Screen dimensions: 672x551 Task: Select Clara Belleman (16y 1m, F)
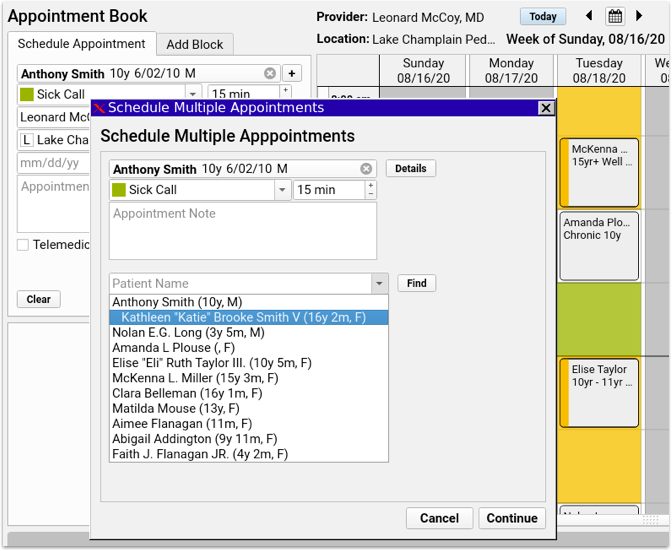[x=249, y=393]
